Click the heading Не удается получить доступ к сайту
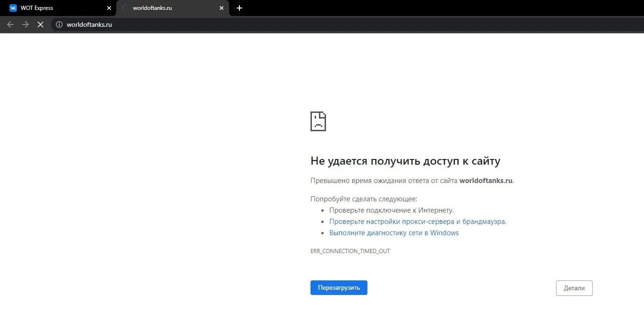The height and width of the screenshot is (334, 644). pyautogui.click(x=405, y=161)
